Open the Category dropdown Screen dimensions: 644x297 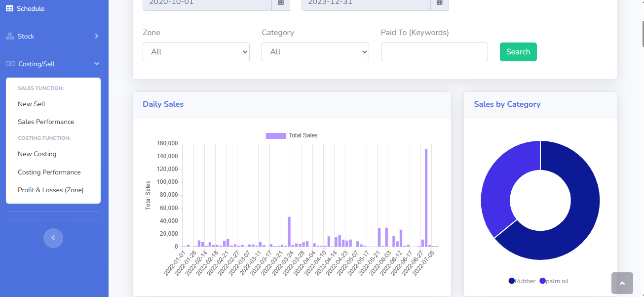click(315, 52)
